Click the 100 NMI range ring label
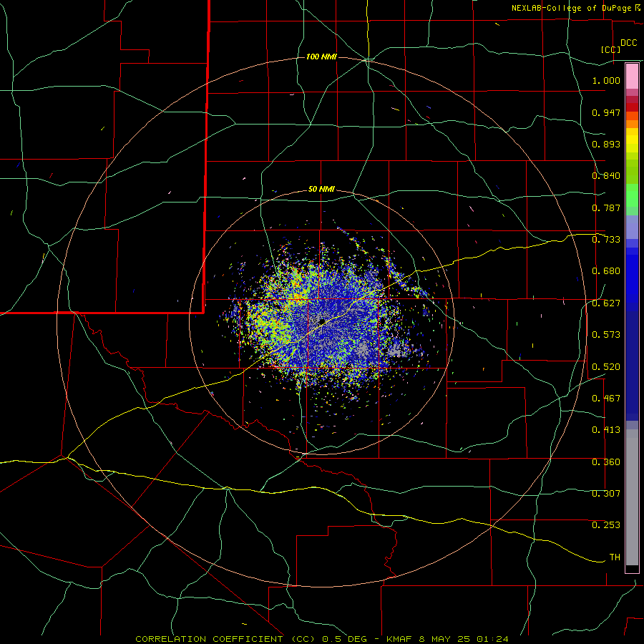 [321, 57]
